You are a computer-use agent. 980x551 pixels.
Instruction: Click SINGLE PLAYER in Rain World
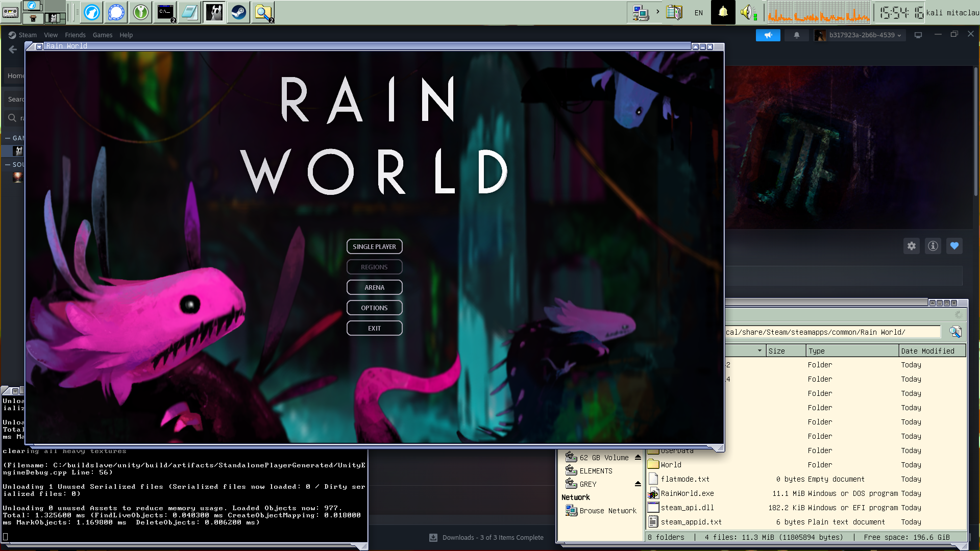[374, 246]
